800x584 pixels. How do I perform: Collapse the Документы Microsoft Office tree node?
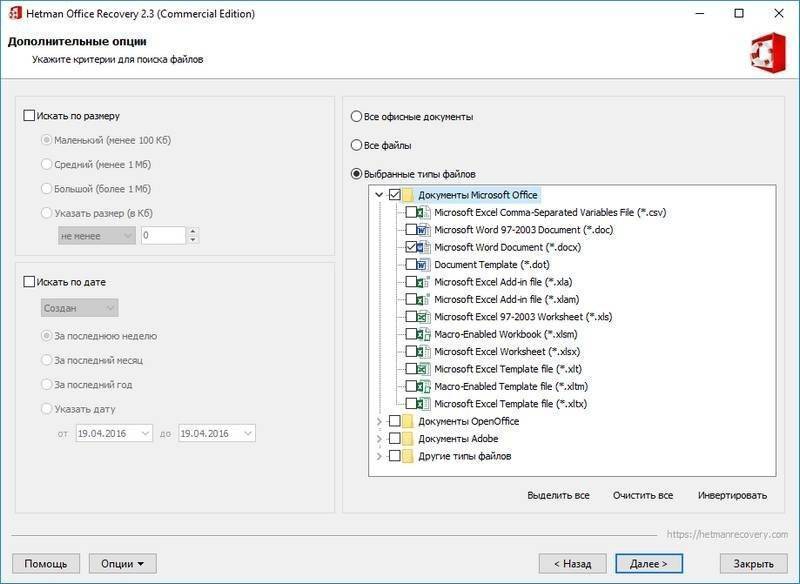[x=379, y=195]
